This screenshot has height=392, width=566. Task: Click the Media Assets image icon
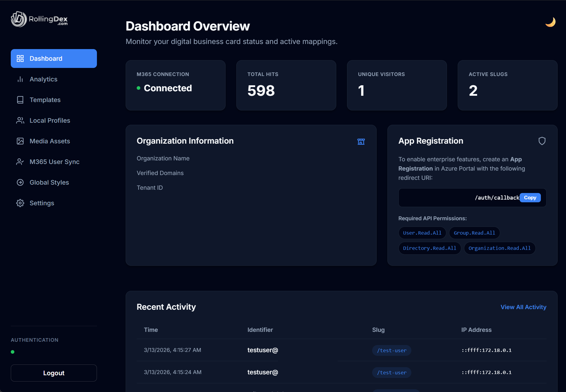point(20,141)
